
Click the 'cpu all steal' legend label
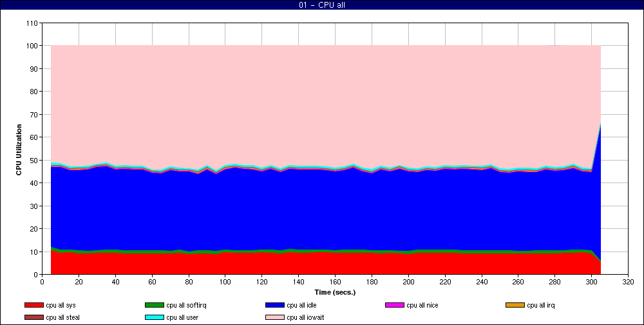click(63, 318)
